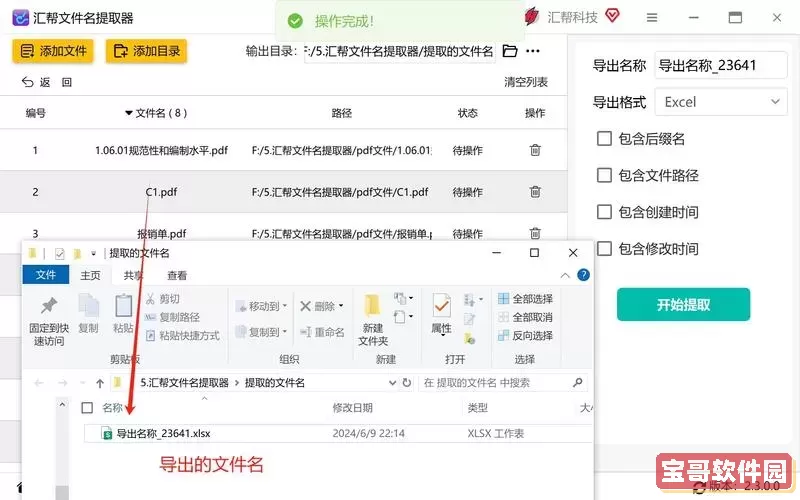Enable the 包含文件路径 checkbox

click(605, 176)
